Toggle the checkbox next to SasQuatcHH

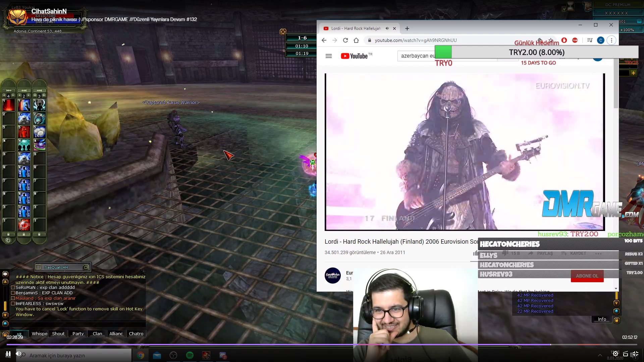tap(39, 267)
